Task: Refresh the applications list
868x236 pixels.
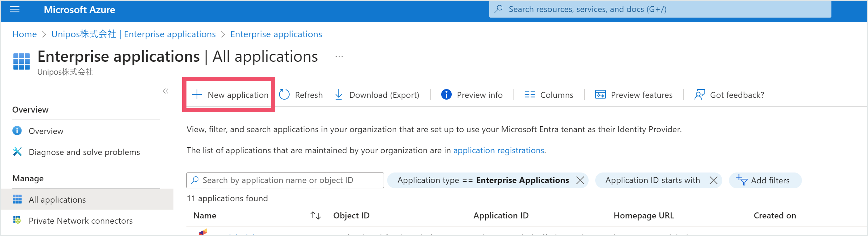Action: 301,95
